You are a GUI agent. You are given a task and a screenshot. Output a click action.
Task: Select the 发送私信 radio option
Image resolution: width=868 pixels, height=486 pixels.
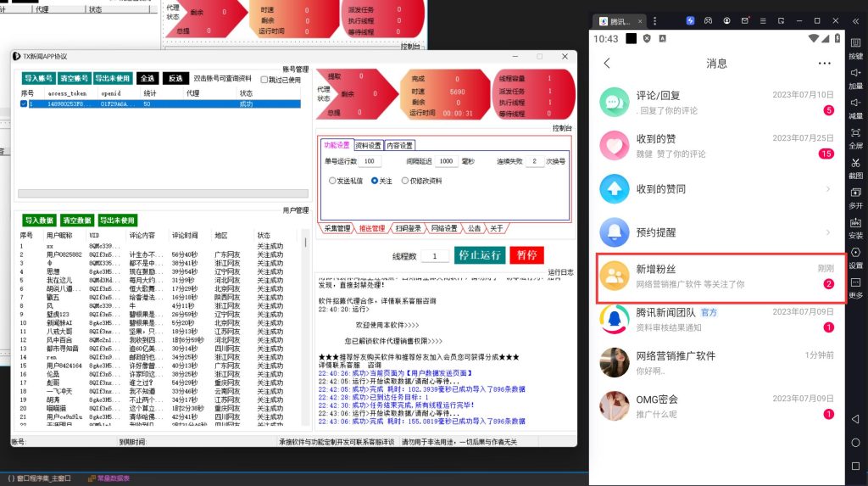[332, 181]
